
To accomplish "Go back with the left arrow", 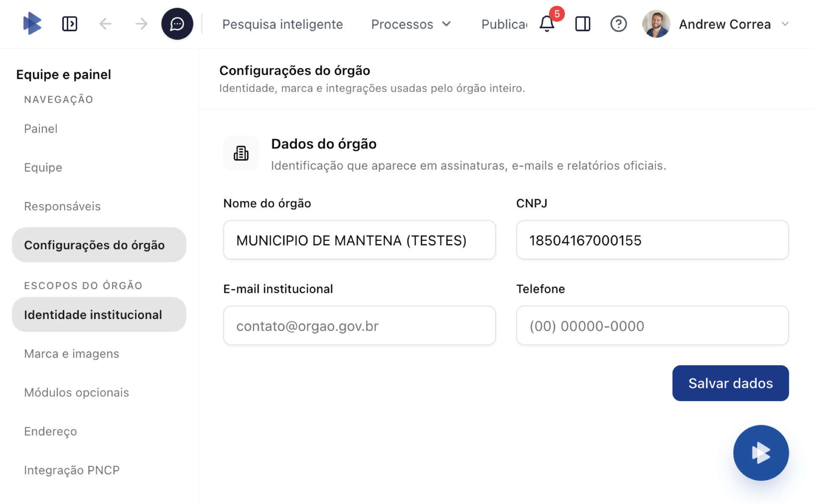I will (x=105, y=24).
